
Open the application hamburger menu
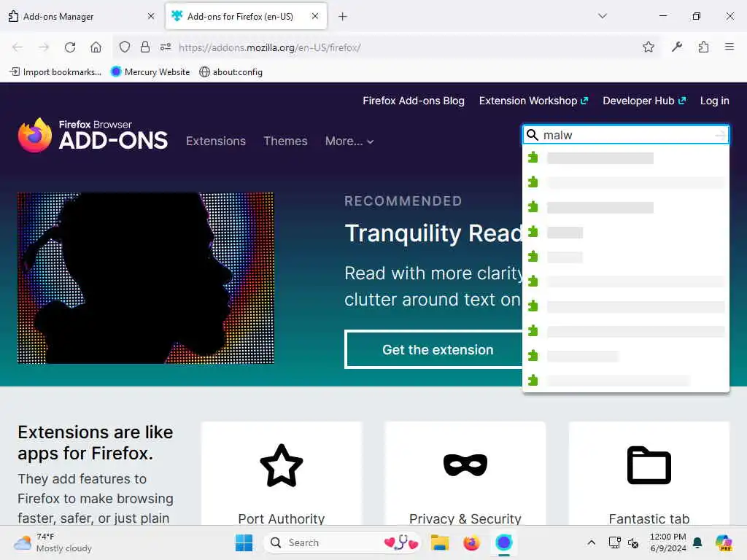729,47
